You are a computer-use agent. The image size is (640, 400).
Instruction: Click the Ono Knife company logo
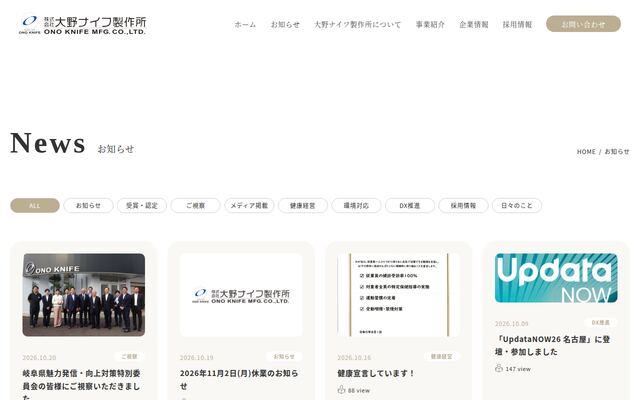[x=82, y=25]
